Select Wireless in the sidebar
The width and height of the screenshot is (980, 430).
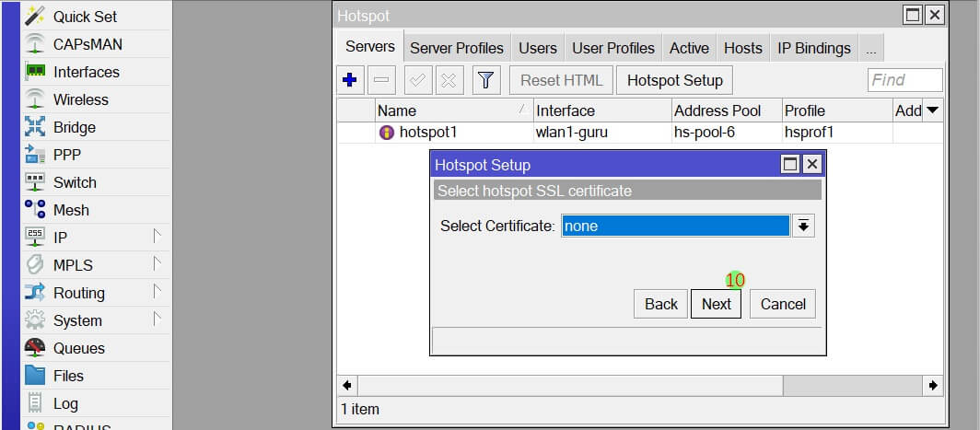click(x=80, y=99)
